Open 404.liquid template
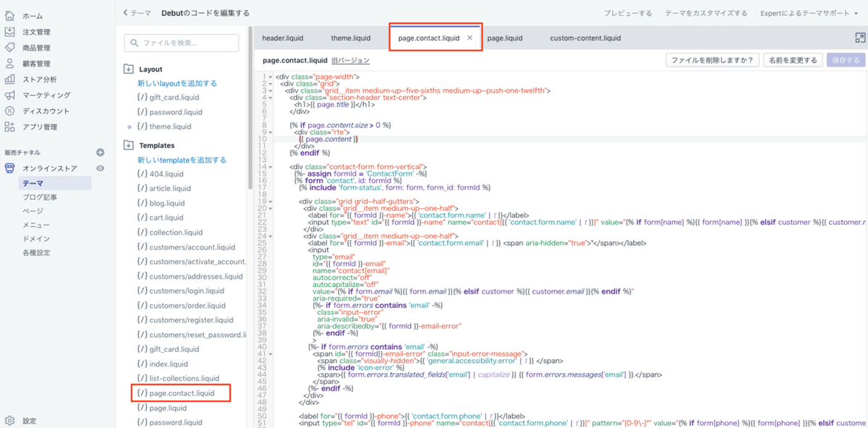868x428 pixels. pos(166,174)
